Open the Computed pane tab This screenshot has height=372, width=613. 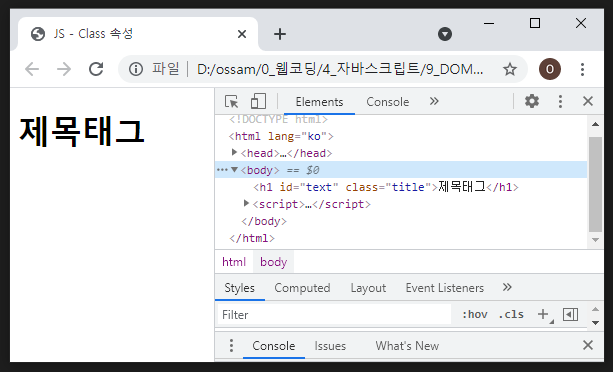(x=302, y=288)
